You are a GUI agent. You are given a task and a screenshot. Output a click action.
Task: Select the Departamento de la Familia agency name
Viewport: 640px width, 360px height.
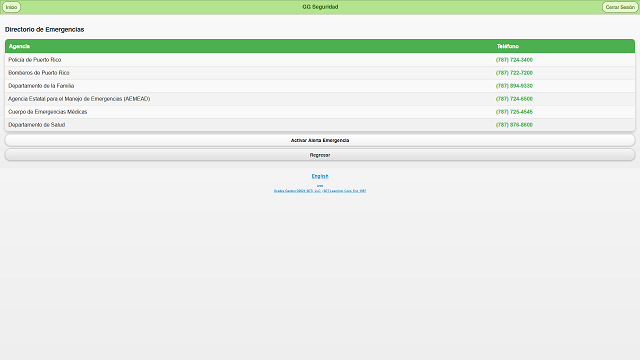[x=41, y=86]
